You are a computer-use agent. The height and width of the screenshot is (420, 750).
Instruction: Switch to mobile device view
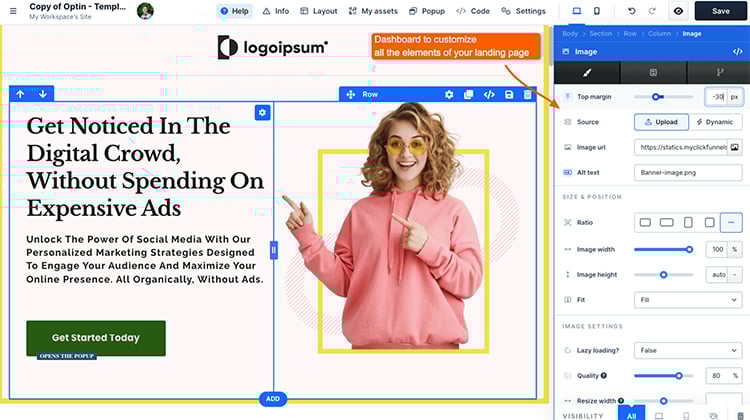coord(597,11)
